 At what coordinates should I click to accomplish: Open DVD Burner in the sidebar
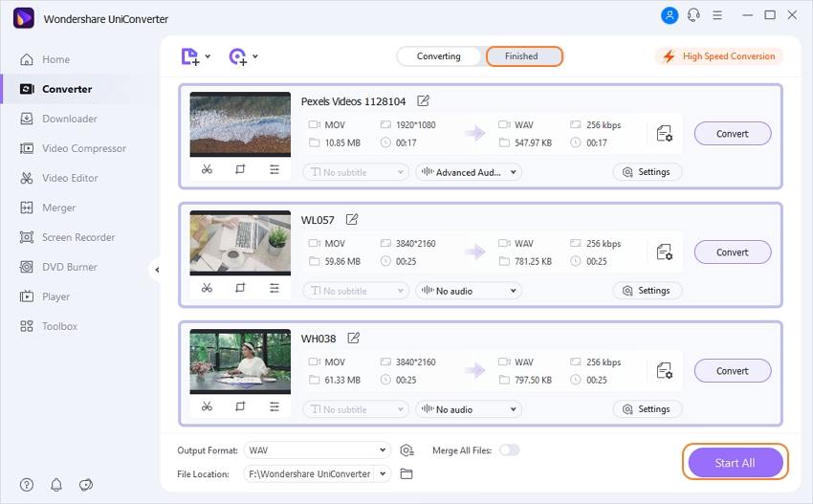point(58,267)
